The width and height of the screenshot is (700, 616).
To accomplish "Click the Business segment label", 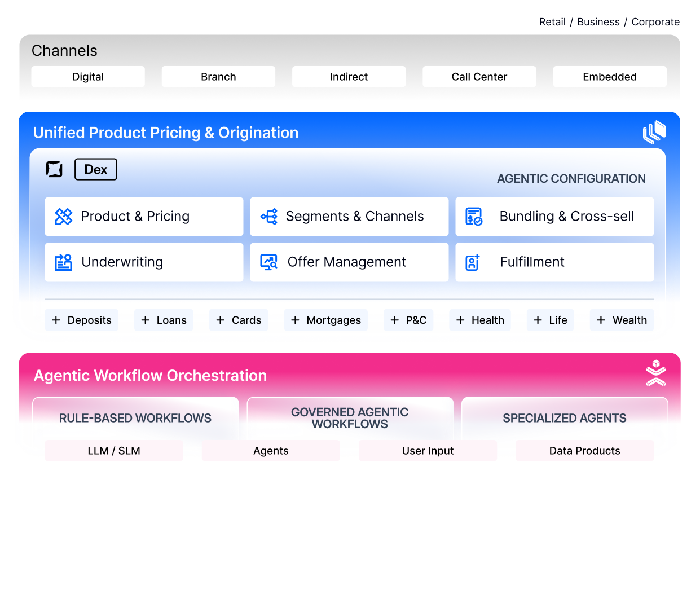I will tap(598, 22).
